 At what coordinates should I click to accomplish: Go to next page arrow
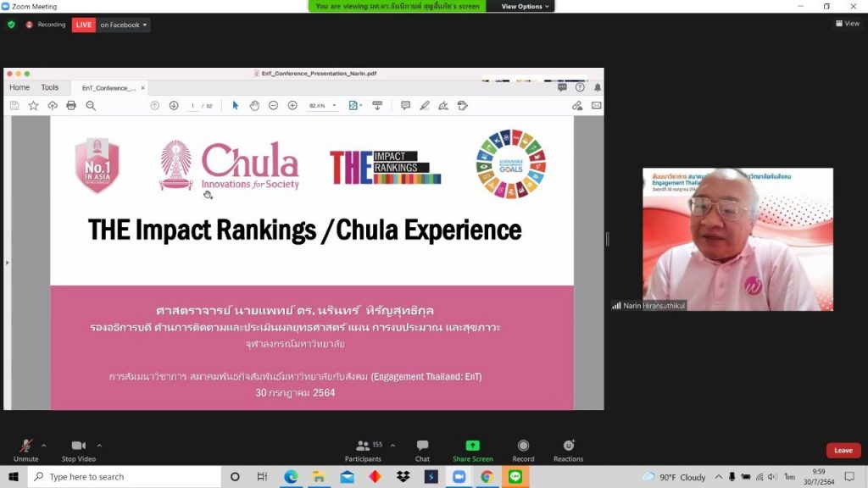pyautogui.click(x=174, y=106)
